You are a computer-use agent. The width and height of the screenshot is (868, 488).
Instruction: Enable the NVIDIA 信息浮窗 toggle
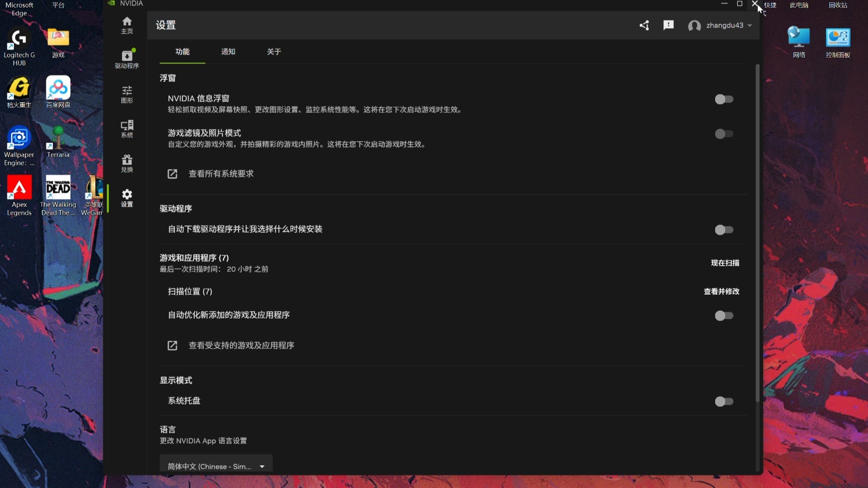pyautogui.click(x=724, y=99)
